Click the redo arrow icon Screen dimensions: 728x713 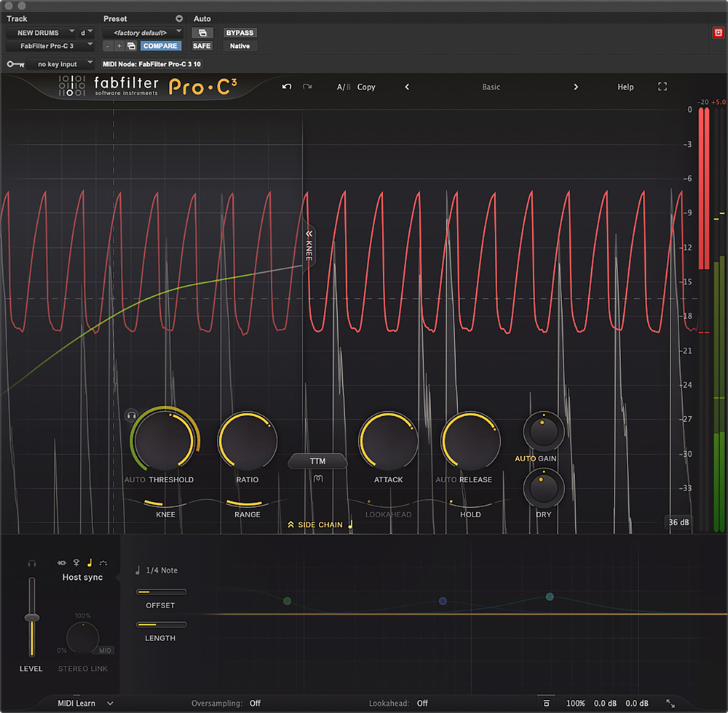tap(307, 87)
